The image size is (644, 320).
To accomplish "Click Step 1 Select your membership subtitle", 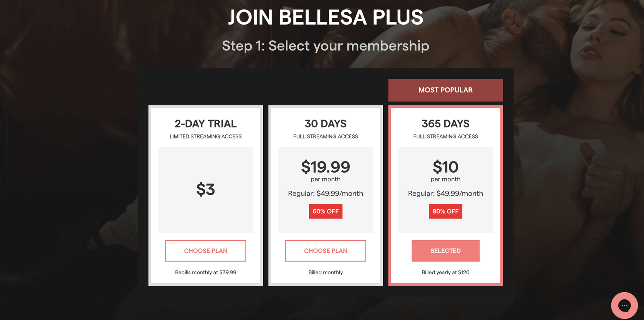I will click(326, 46).
